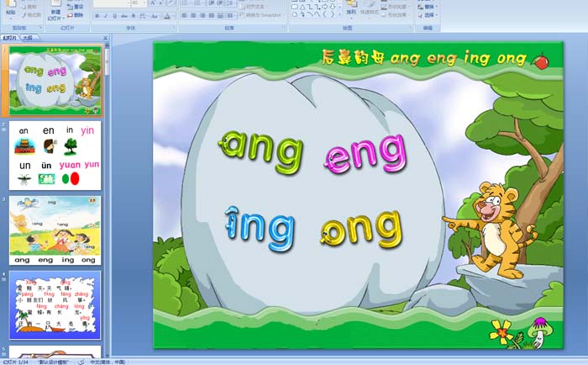Click the spell check icon in status bar
Screen dimensions: 588x365
click(81, 362)
